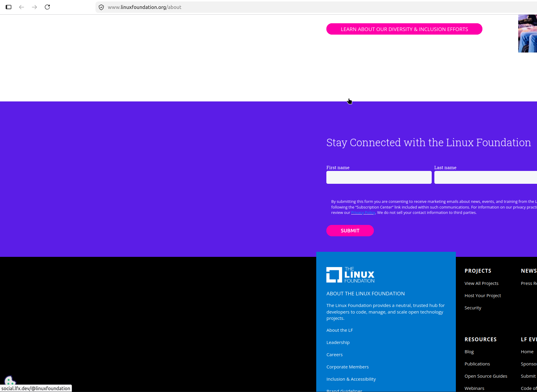Open View All Projects link
Image resolution: width=537 pixels, height=392 pixels.
tap(482, 283)
